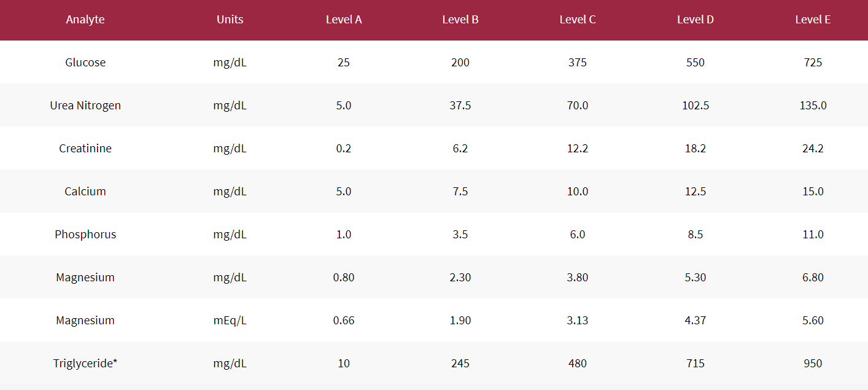The height and width of the screenshot is (390, 868).
Task: Click Magnesium Level A value 0.66
Action: tap(344, 321)
